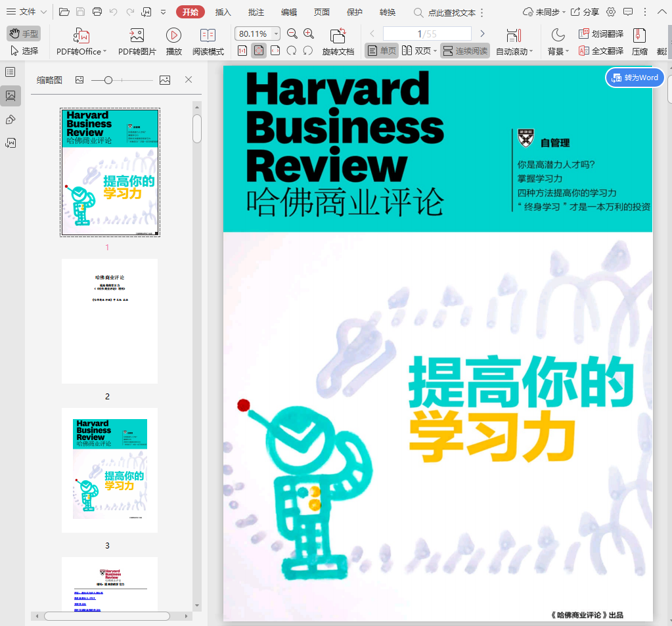Click the fit page icon
Screen dimensions: 672x626
[x=259, y=51]
